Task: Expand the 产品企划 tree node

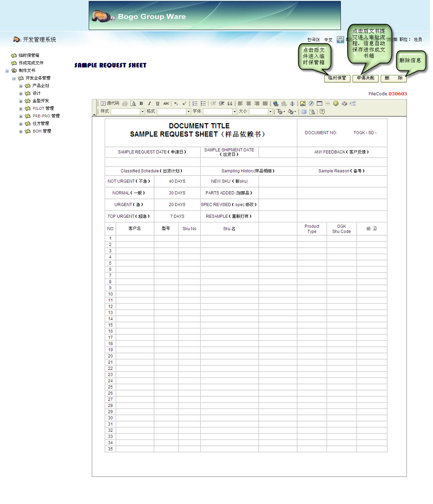Action: point(21,86)
